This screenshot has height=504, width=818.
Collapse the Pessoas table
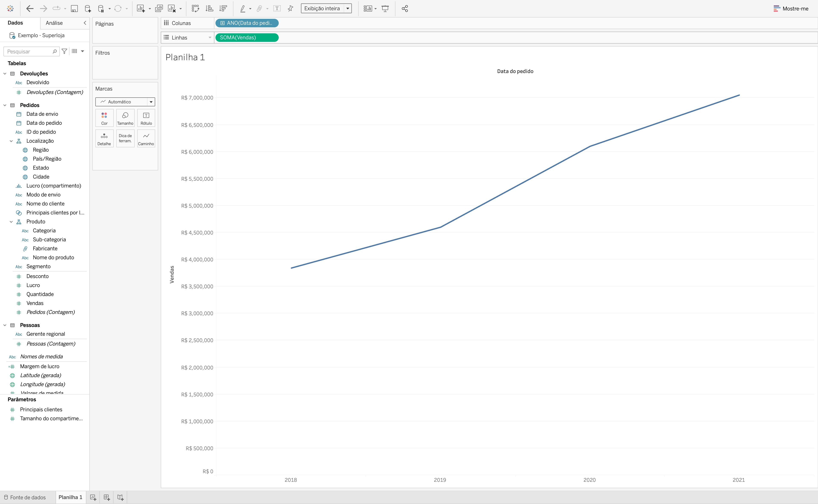point(5,325)
